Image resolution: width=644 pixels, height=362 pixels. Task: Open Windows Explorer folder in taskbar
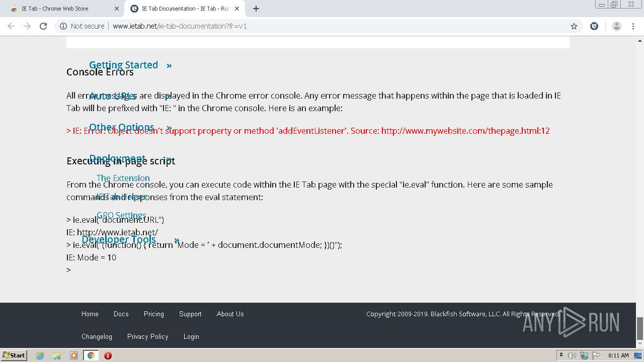(x=57, y=355)
